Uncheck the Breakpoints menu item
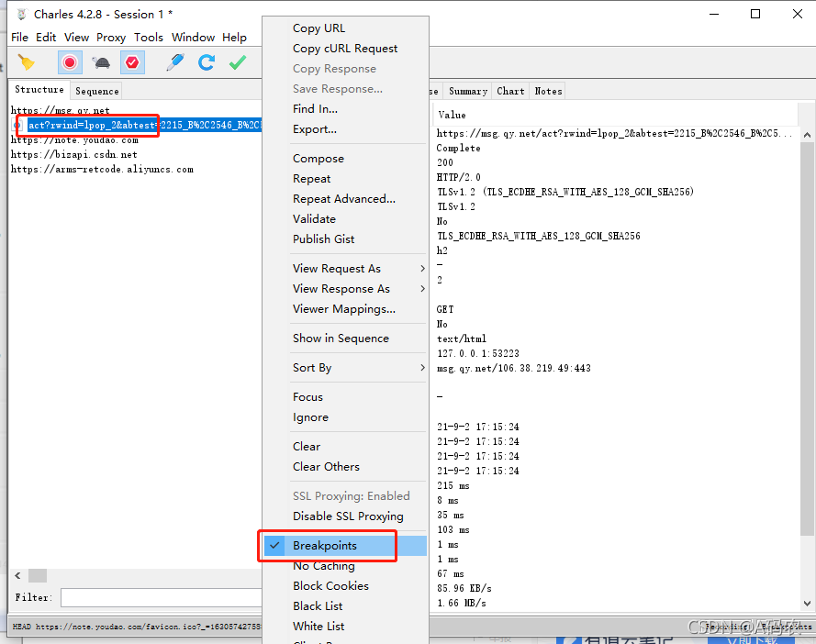The height and width of the screenshot is (644, 816). [345, 546]
